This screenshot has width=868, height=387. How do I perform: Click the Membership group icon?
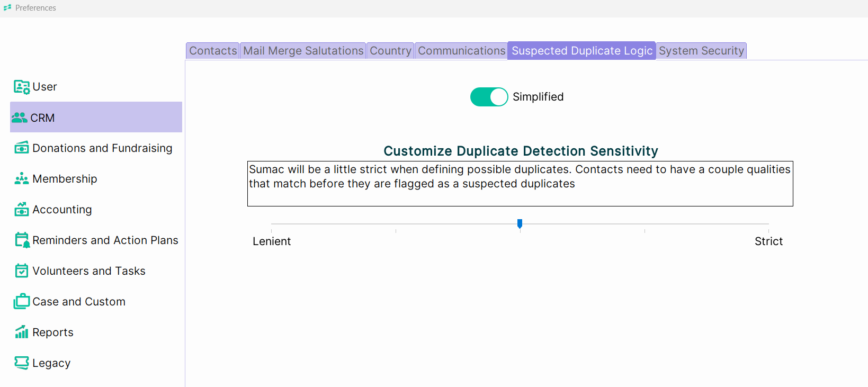[x=22, y=179]
